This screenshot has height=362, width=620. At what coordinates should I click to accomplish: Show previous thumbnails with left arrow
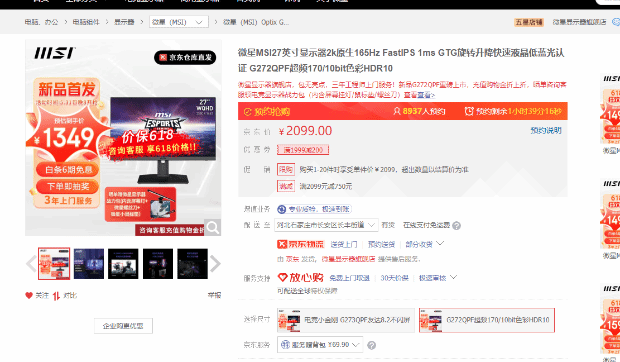tap(31, 264)
